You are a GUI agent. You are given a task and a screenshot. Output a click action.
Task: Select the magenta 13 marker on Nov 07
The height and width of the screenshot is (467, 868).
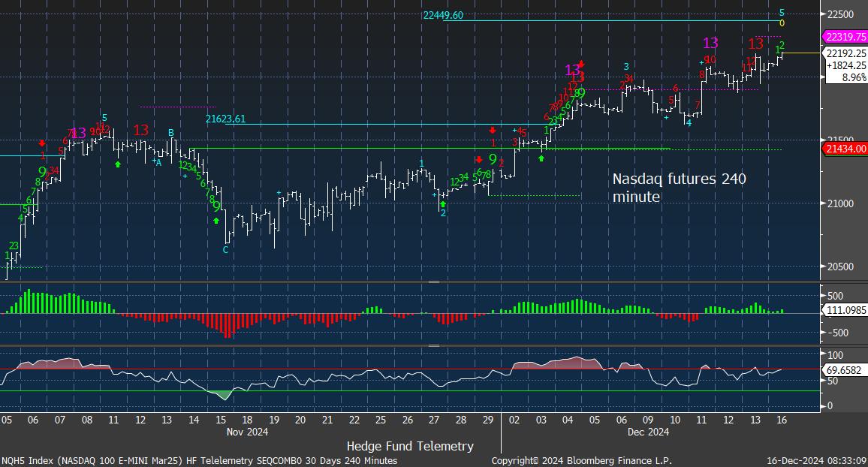[79, 133]
